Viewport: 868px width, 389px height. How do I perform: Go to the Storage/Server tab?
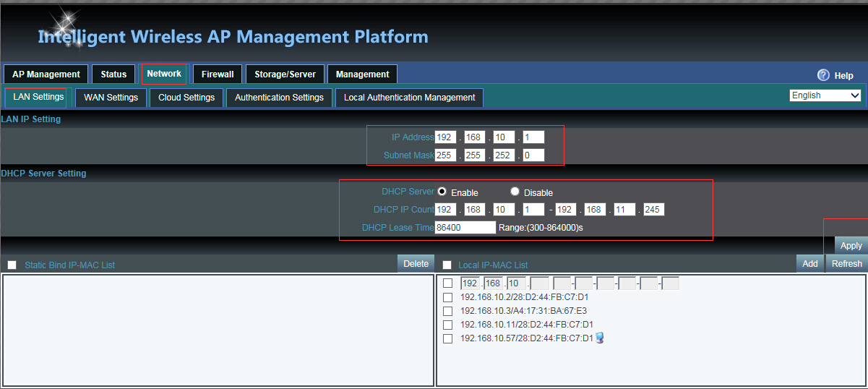tap(285, 74)
